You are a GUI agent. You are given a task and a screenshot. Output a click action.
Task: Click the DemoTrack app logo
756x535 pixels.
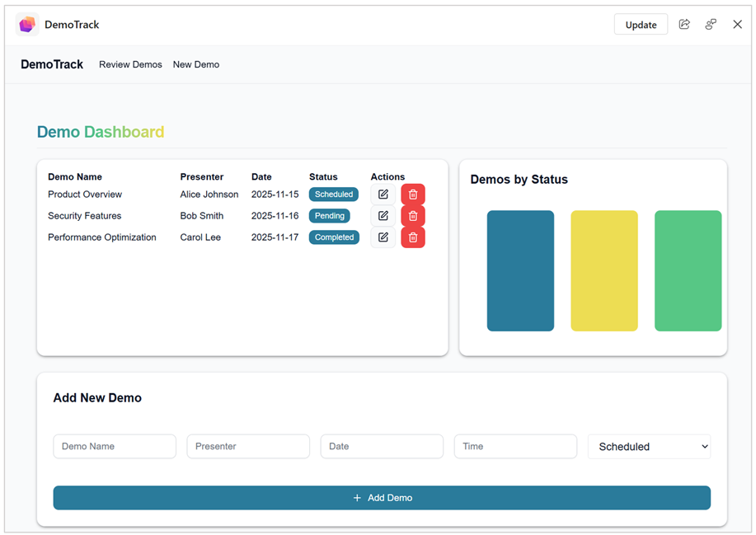[x=26, y=24]
